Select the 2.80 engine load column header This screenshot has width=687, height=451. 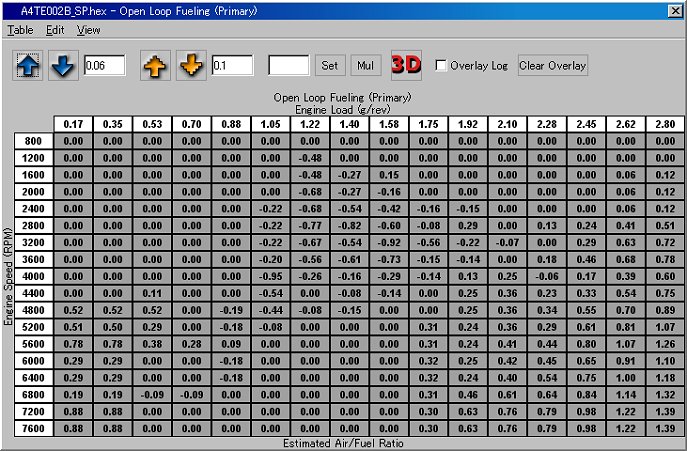(664, 124)
